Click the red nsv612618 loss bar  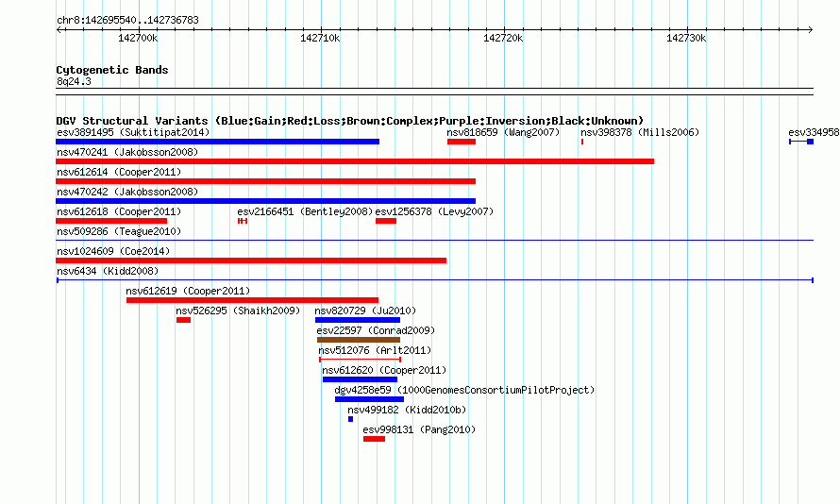pyautogui.click(x=111, y=221)
